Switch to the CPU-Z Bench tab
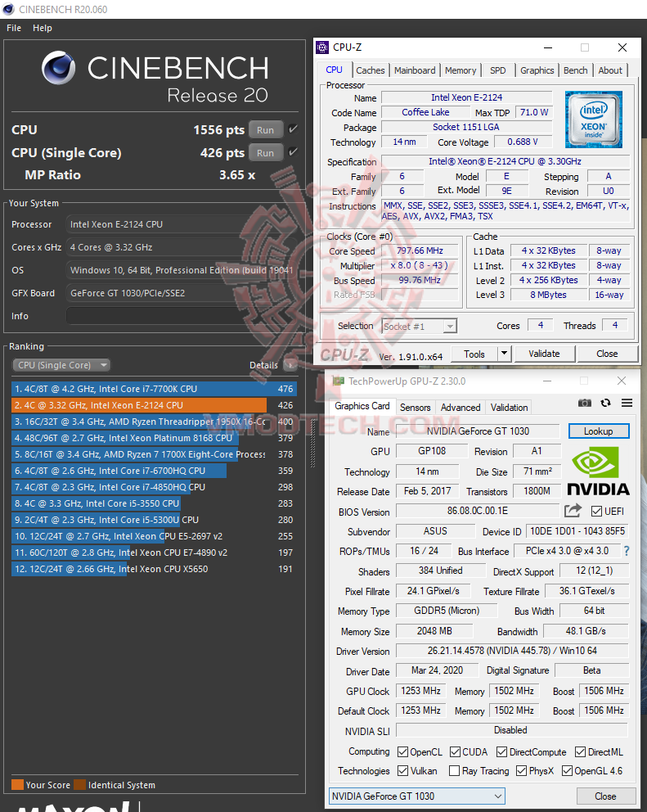This screenshot has height=812, width=647. [x=576, y=70]
